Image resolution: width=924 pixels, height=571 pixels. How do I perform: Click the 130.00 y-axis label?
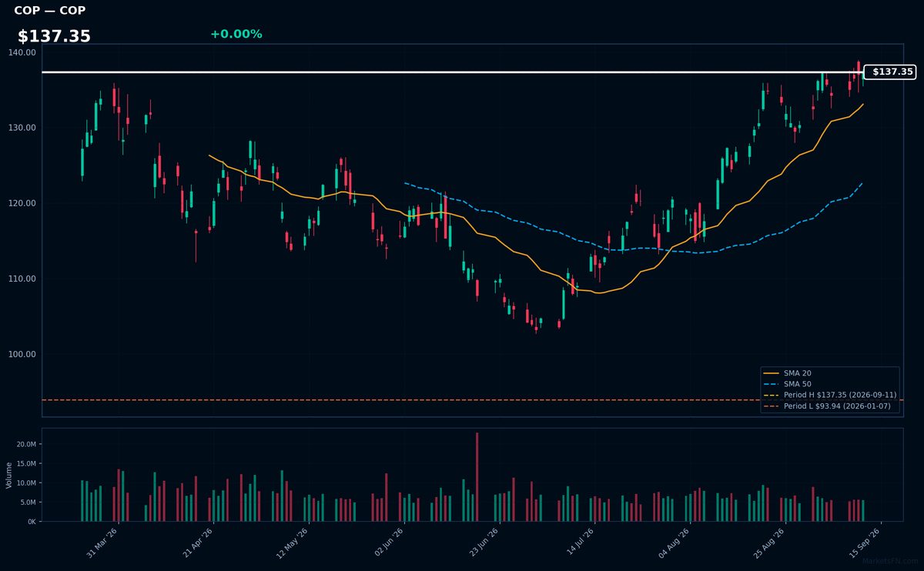[x=23, y=128]
